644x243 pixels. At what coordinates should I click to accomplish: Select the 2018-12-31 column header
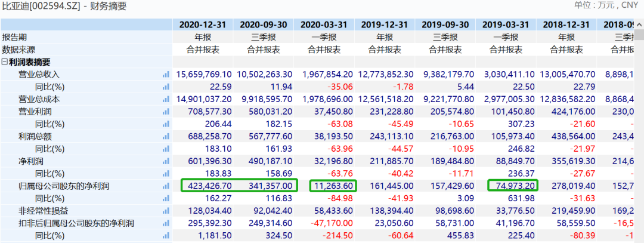(x=566, y=24)
